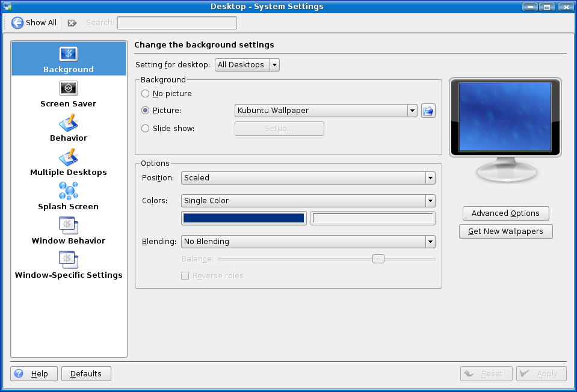The height and width of the screenshot is (392, 577).
Task: Choose the Slide show radio option
Action: tap(146, 128)
